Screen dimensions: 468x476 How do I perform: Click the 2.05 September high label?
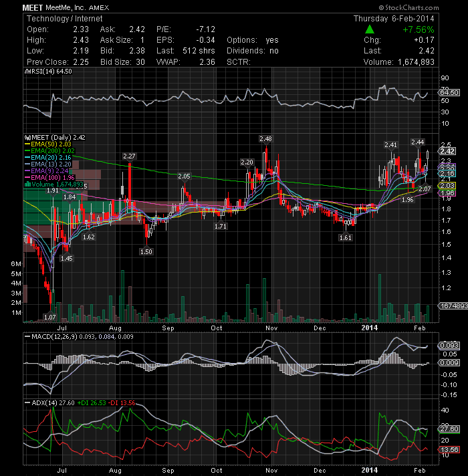pos(184,176)
